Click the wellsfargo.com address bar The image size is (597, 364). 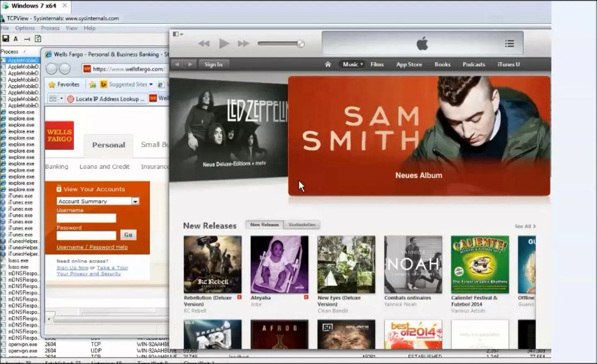(125, 69)
